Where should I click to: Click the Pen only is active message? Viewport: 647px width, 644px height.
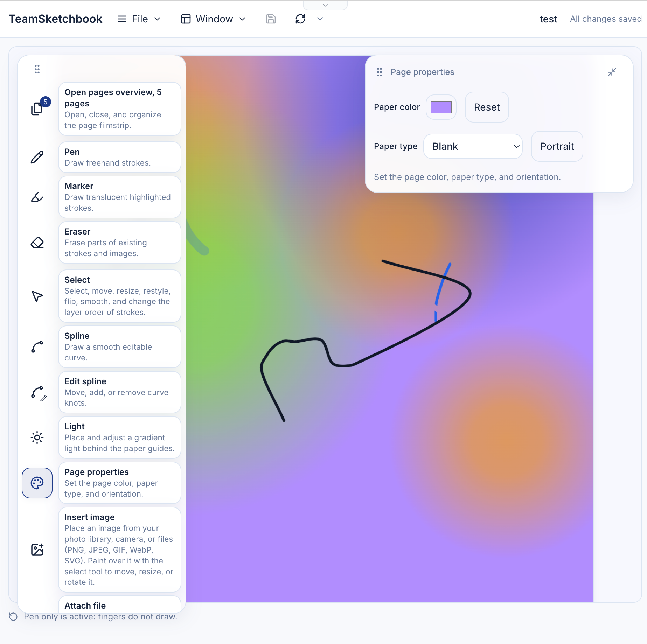pos(100,617)
